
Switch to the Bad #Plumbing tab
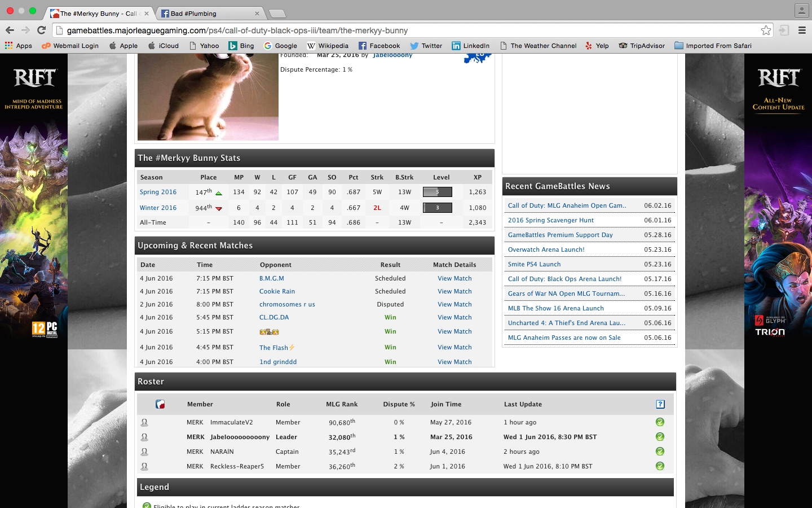coord(210,14)
